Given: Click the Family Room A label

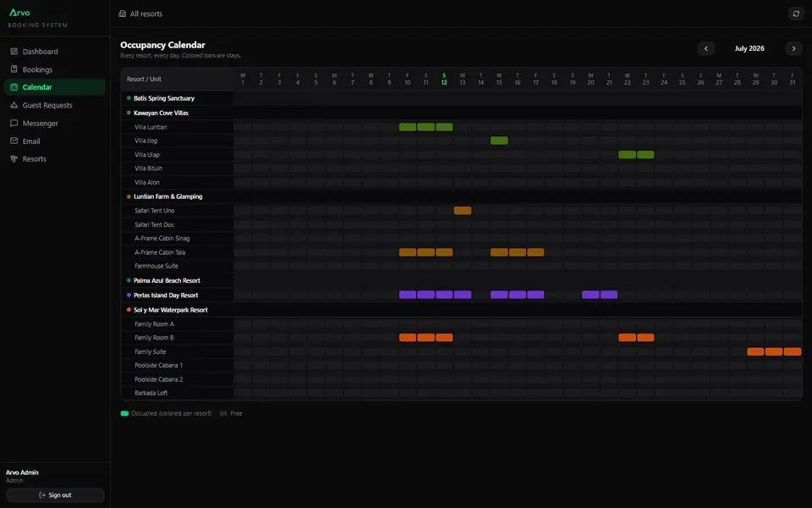Looking at the screenshot, I should tap(154, 324).
